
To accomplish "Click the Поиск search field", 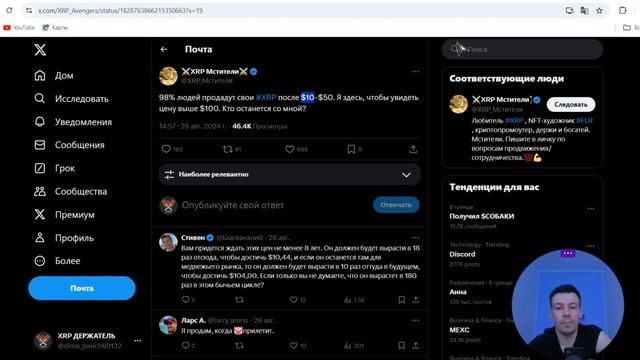I will pos(522,49).
